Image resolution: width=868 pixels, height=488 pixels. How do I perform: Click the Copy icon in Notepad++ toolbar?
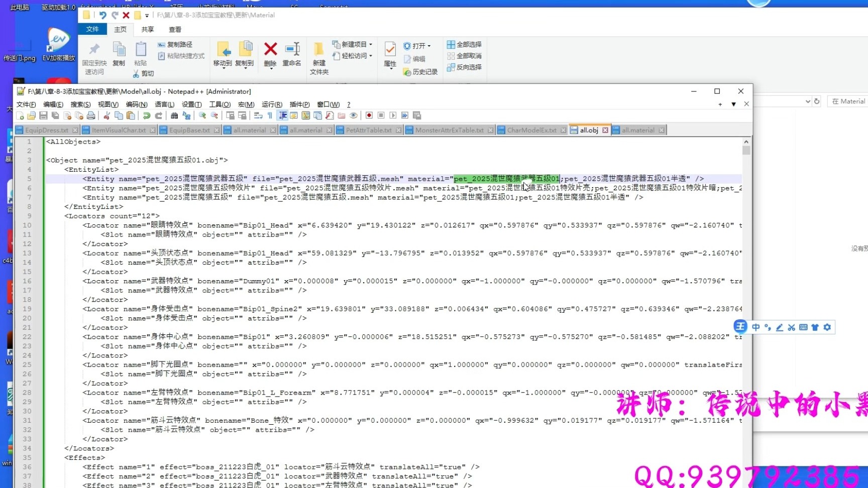coord(119,115)
